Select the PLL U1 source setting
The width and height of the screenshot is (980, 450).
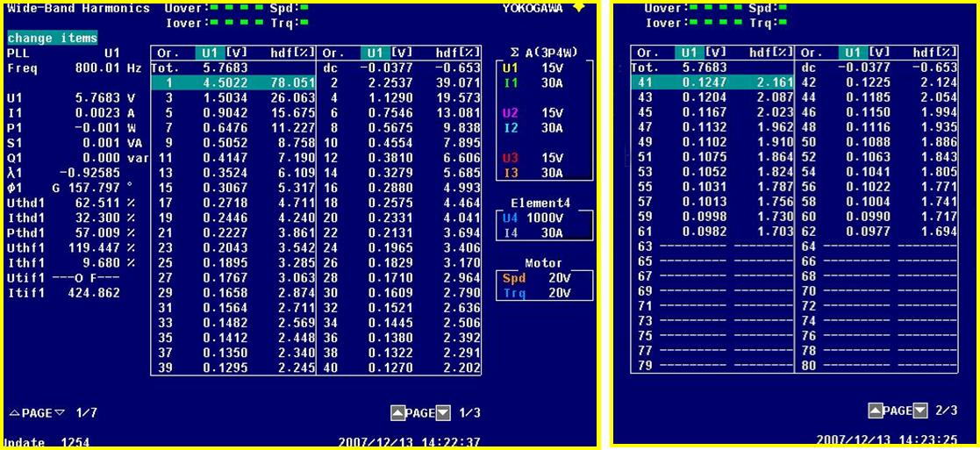(63, 54)
